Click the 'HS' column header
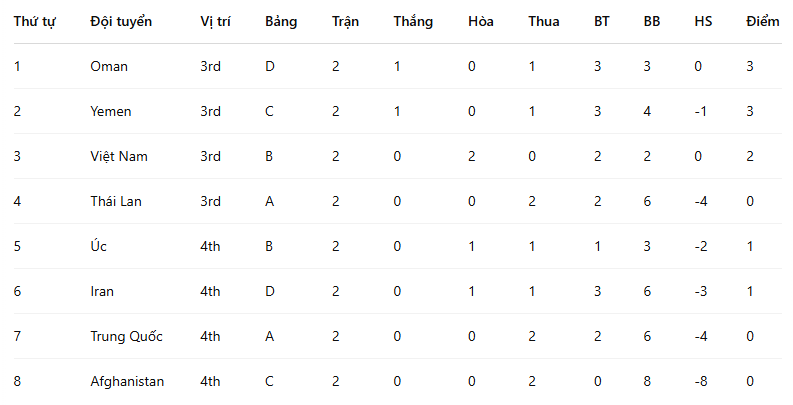Screen dimensions: 793x405 pyautogui.click(x=703, y=22)
